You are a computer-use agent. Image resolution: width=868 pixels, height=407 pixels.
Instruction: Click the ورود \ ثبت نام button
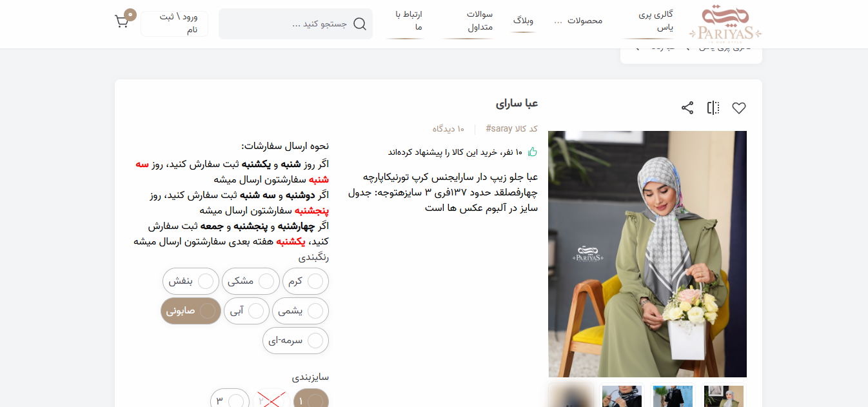[x=174, y=24]
